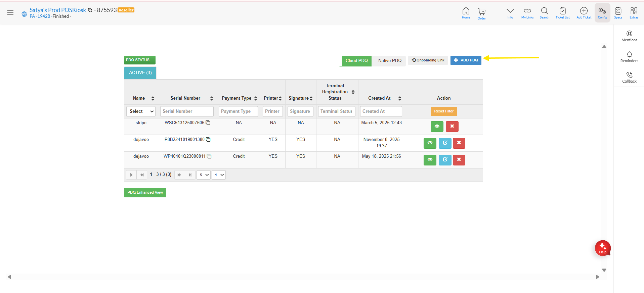The height and width of the screenshot is (293, 644).
Task: Open the rows-per-page dropdown showing 5
Action: click(x=204, y=175)
